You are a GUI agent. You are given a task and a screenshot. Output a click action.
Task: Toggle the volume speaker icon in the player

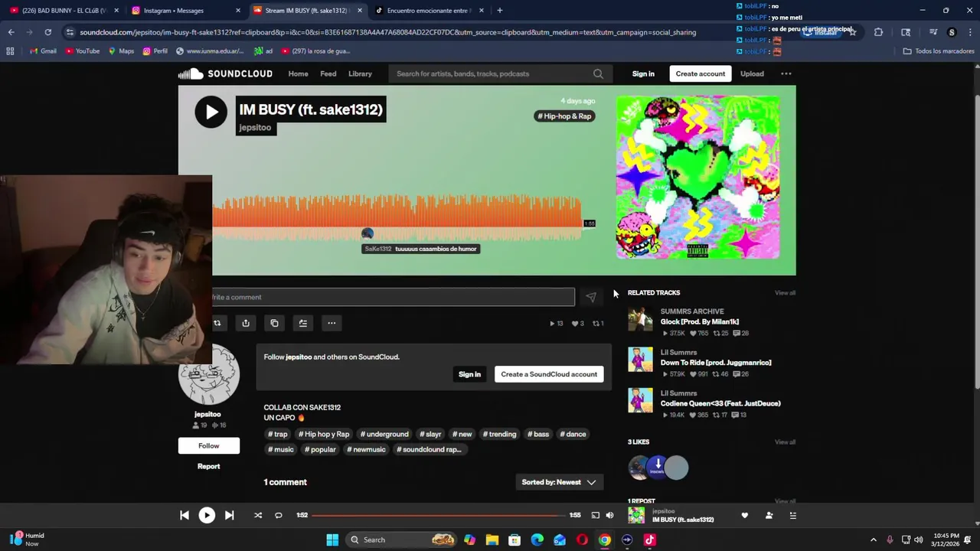tap(609, 515)
